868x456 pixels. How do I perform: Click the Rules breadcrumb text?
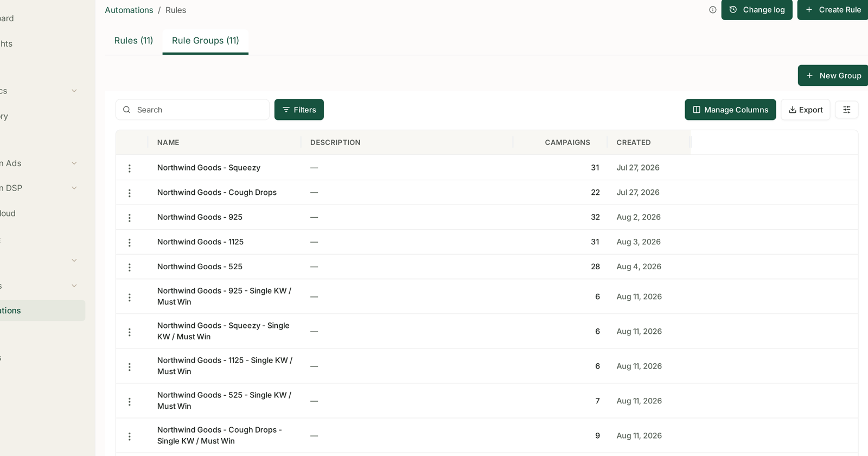pyautogui.click(x=176, y=10)
